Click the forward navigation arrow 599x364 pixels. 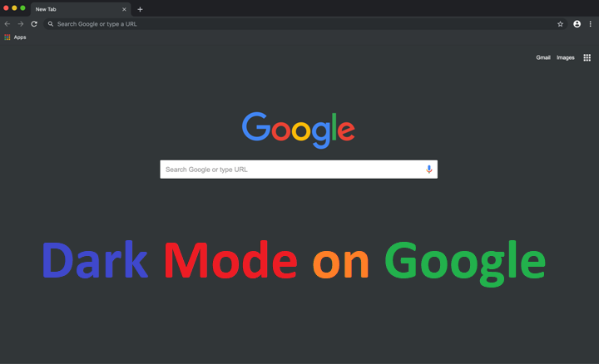pos(21,24)
